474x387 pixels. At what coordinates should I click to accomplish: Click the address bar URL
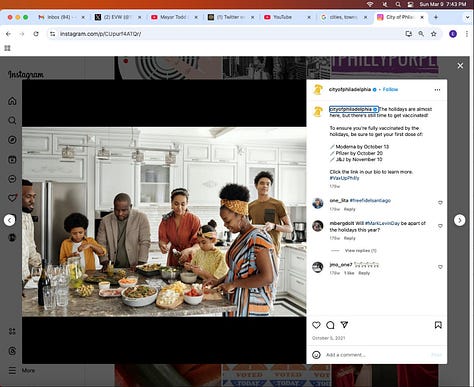(x=100, y=34)
